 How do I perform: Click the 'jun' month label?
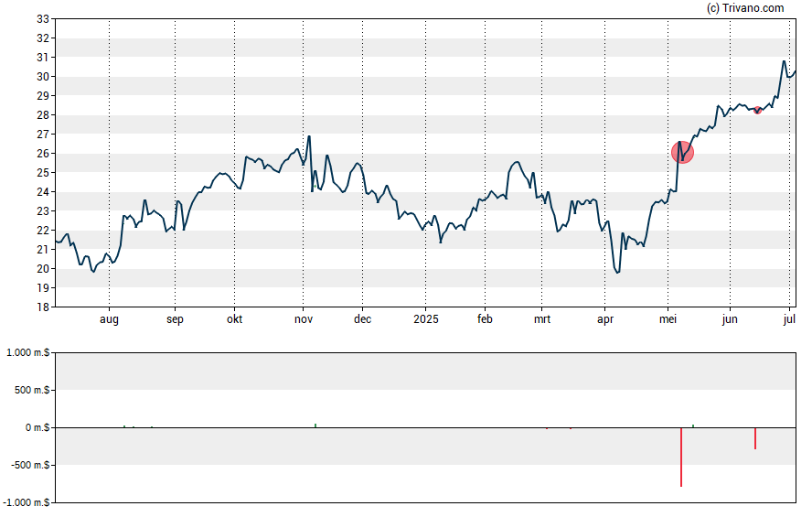click(730, 319)
